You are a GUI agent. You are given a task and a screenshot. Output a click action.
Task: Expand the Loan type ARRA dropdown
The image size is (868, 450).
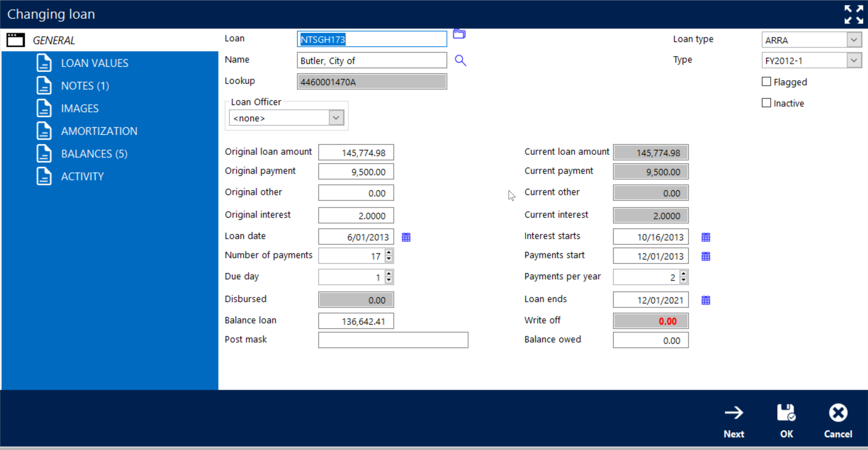pos(854,40)
